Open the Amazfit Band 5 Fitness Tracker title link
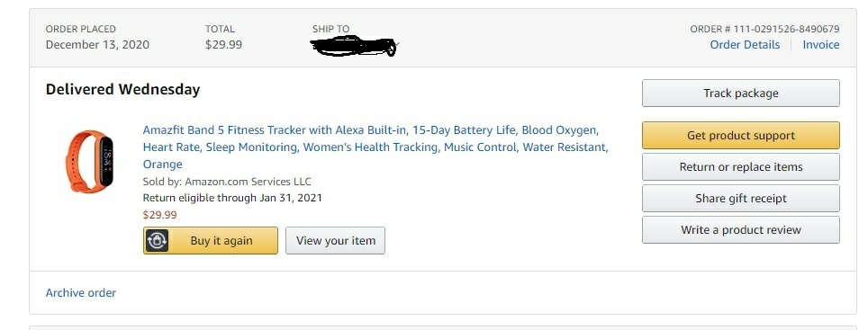This screenshot has width=868, height=330. pyautogui.click(x=375, y=147)
